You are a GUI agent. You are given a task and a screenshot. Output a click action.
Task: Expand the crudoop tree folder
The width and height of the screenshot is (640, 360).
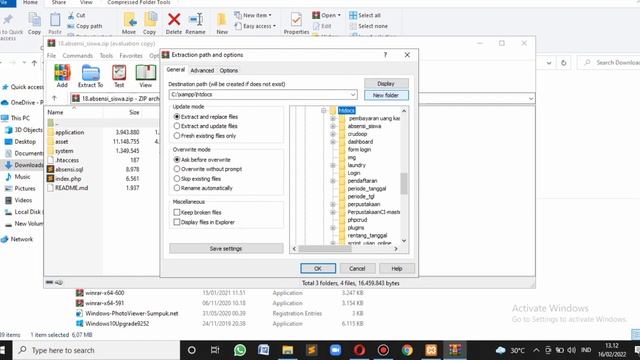coord(333,134)
